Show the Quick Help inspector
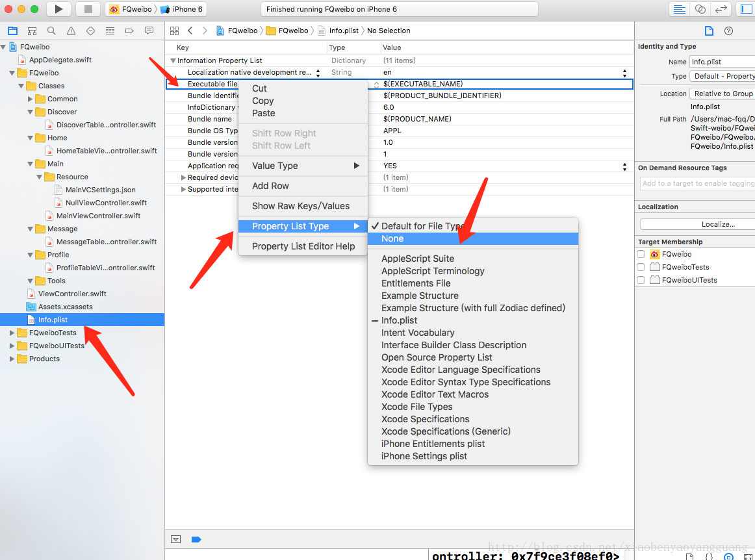This screenshot has height=560, width=755. click(728, 31)
